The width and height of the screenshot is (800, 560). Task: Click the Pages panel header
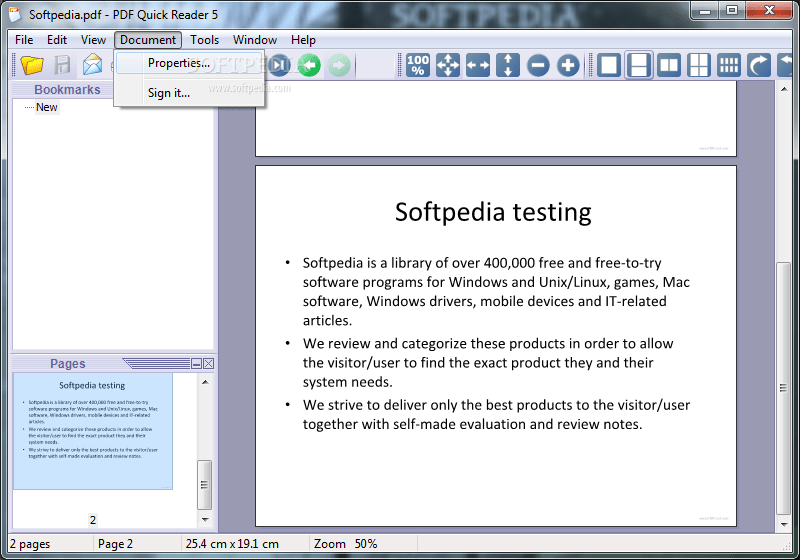tap(68, 364)
